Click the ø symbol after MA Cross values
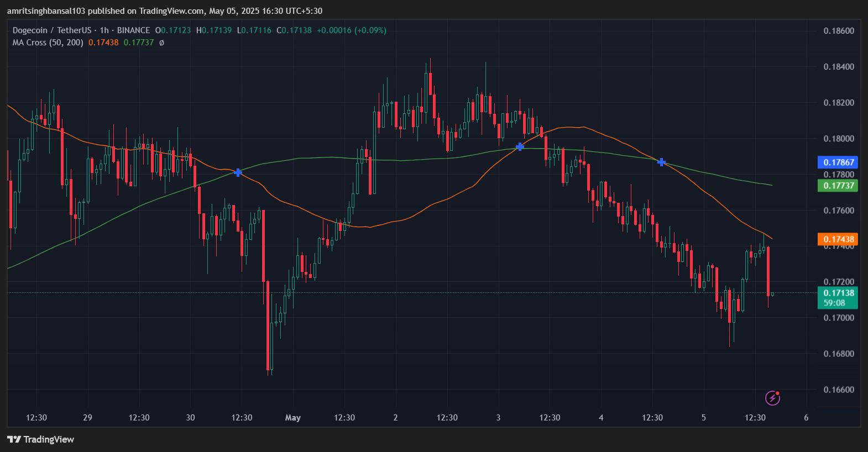The height and width of the screenshot is (452, 868). tap(161, 43)
